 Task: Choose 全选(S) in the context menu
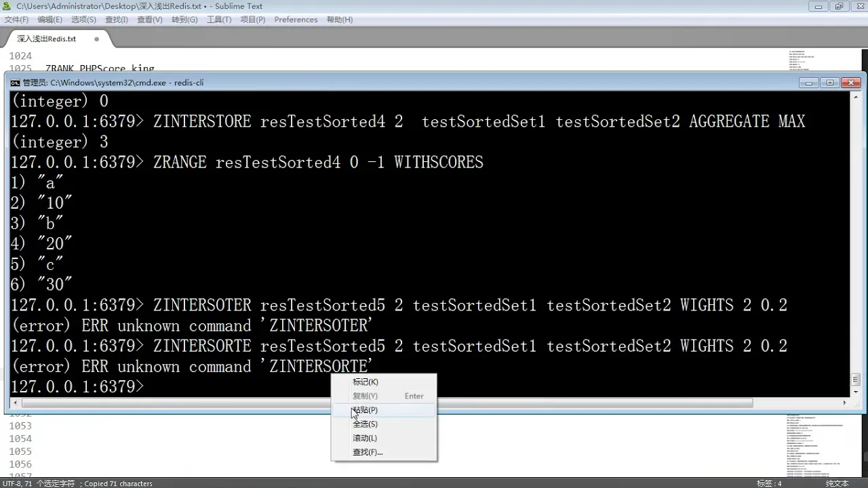(384, 424)
